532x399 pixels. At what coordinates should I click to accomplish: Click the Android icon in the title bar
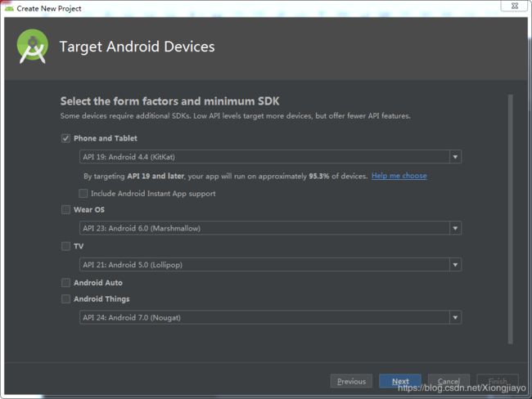[x=9, y=8]
